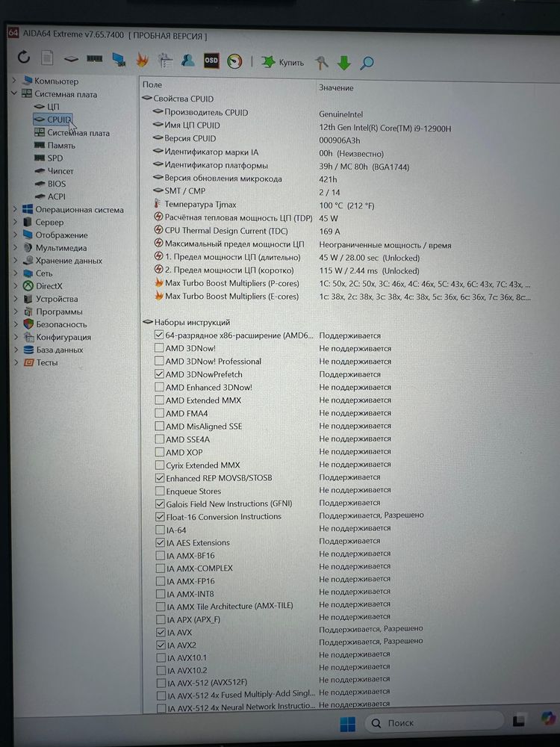Open the Task View taskbar icon

519,720
